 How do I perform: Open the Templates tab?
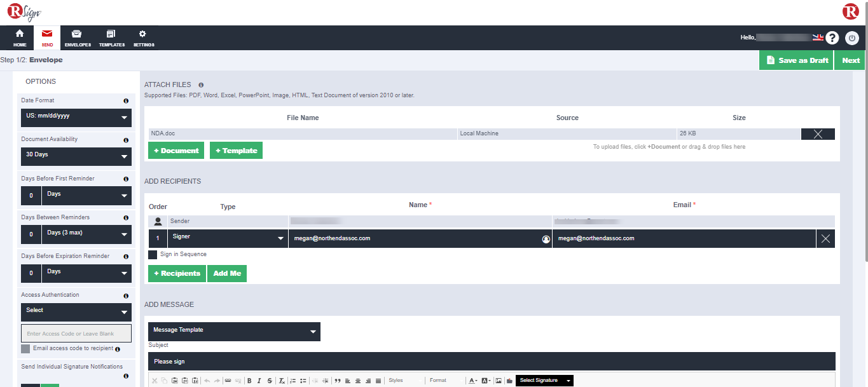click(x=111, y=37)
